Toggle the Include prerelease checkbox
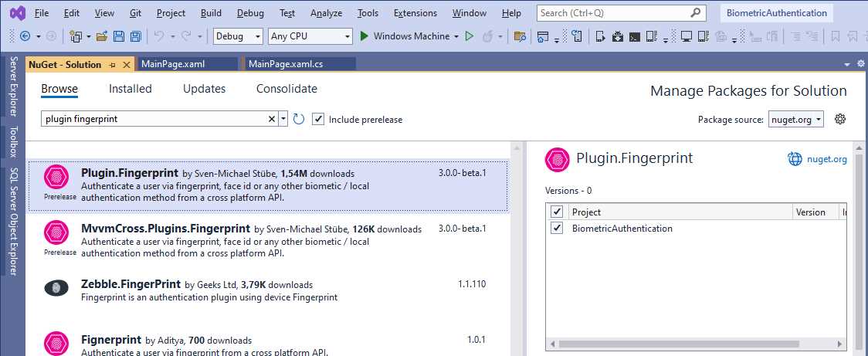Image resolution: width=868 pixels, height=356 pixels. (317, 119)
